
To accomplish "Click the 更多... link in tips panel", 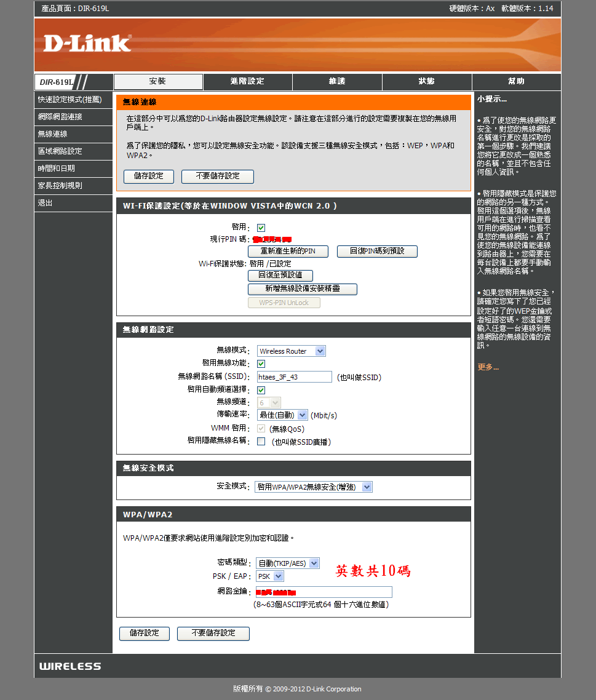I will coord(488,367).
